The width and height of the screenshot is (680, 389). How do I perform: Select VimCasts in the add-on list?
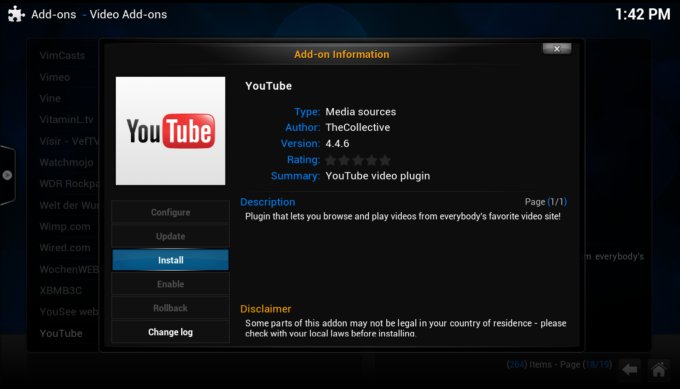(x=62, y=56)
